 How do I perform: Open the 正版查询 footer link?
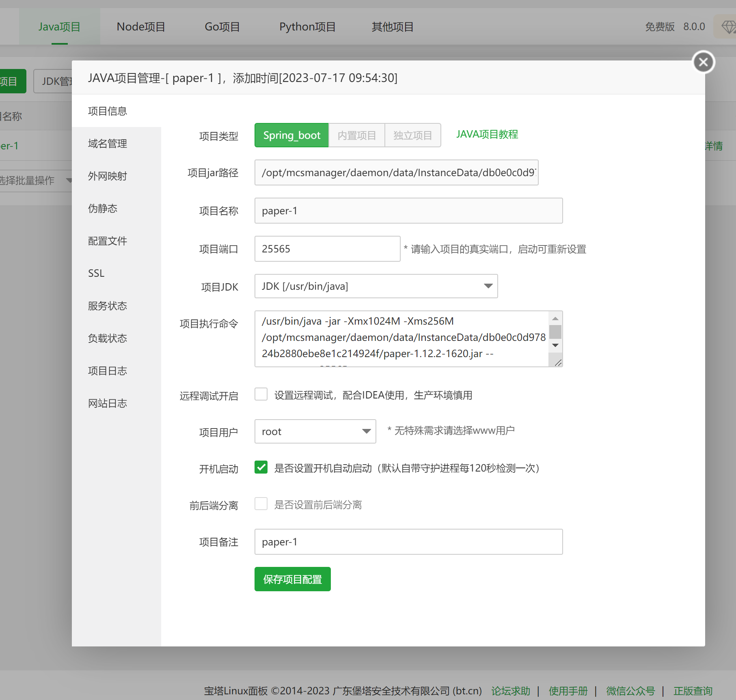point(693,691)
